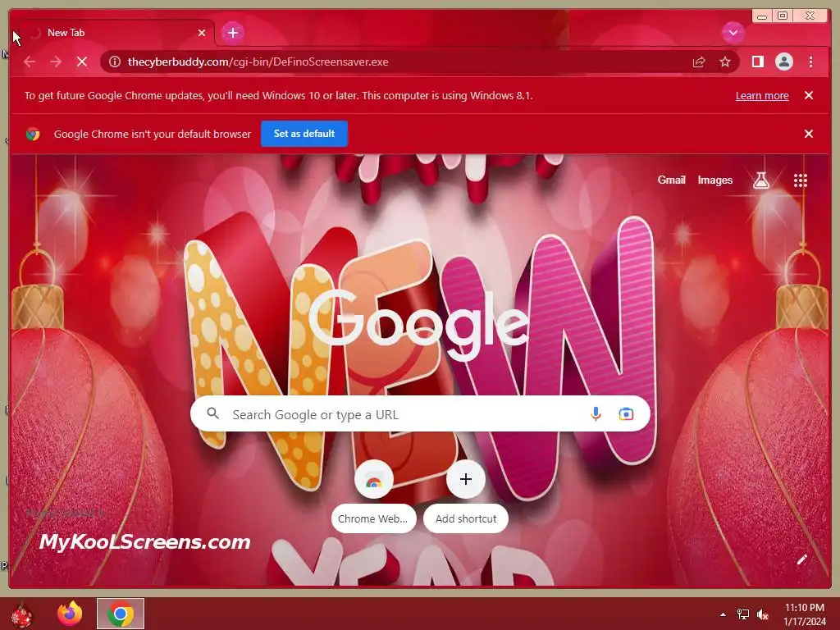Open the profile avatar menu

[783, 62]
